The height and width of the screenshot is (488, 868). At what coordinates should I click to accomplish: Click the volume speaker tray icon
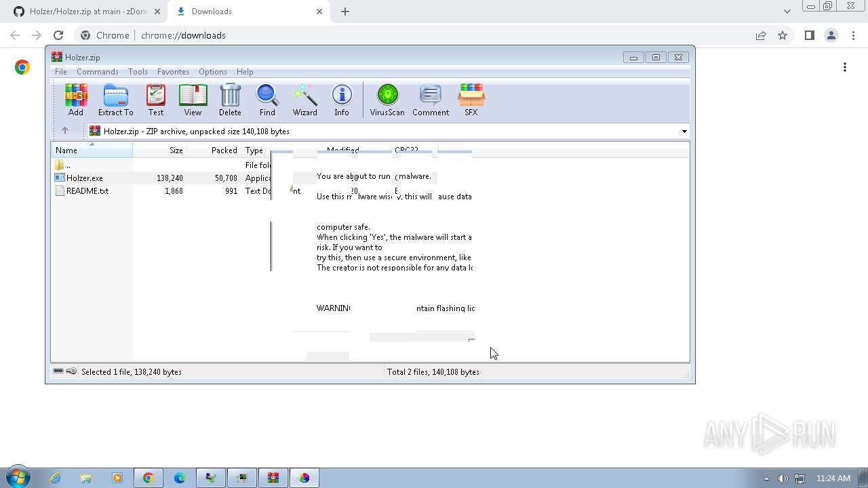pos(783,479)
